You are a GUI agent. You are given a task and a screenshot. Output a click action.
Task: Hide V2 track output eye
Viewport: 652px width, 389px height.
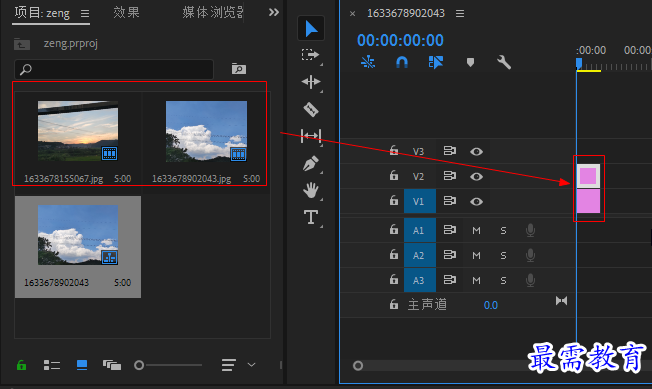pyautogui.click(x=477, y=177)
